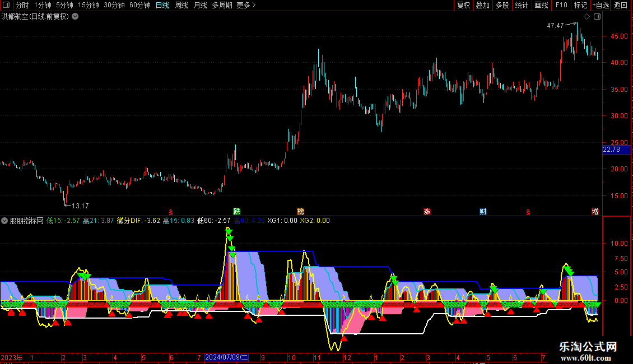This screenshot has width=633, height=364.
Task: Expand the 股朋指标网 indicator dropdown arrow
Action: [4, 221]
